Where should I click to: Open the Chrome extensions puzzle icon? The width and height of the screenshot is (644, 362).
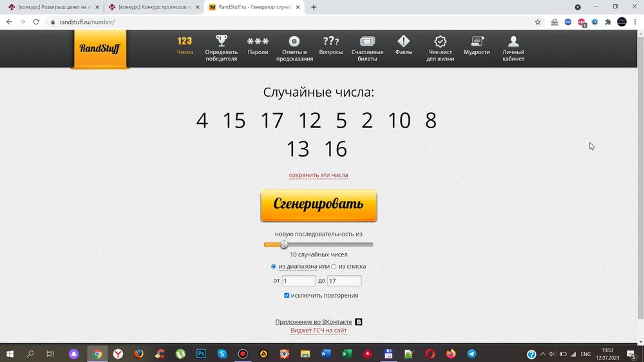click(x=607, y=22)
